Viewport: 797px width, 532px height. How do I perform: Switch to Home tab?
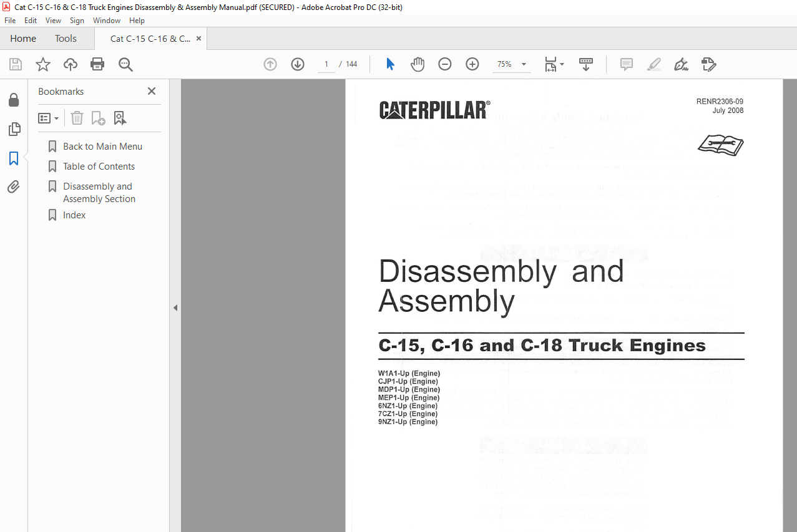point(23,39)
